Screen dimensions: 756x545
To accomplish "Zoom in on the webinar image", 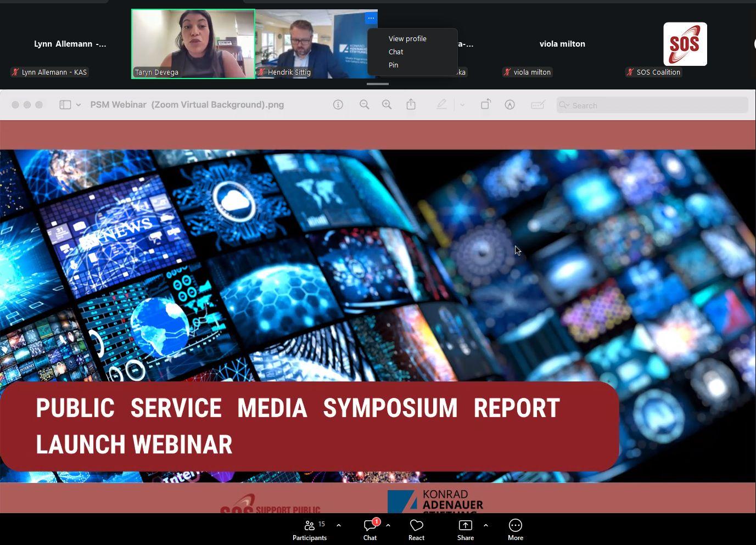I will coord(387,104).
